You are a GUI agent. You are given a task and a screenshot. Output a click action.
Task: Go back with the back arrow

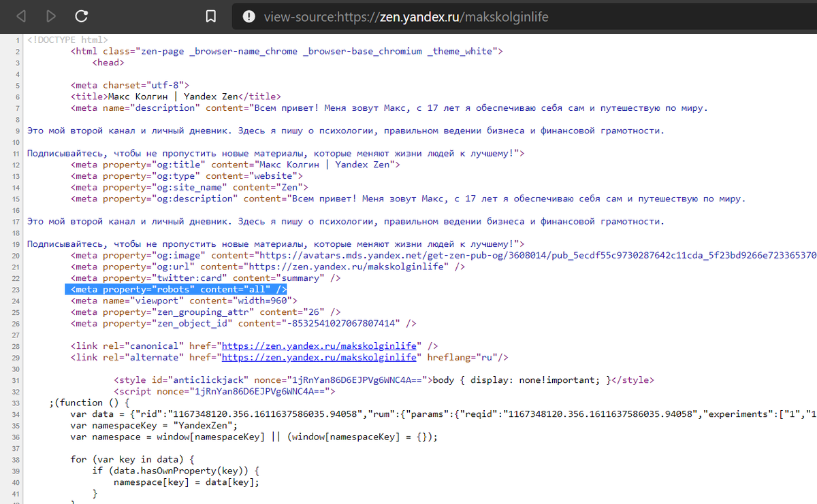pos(22,16)
